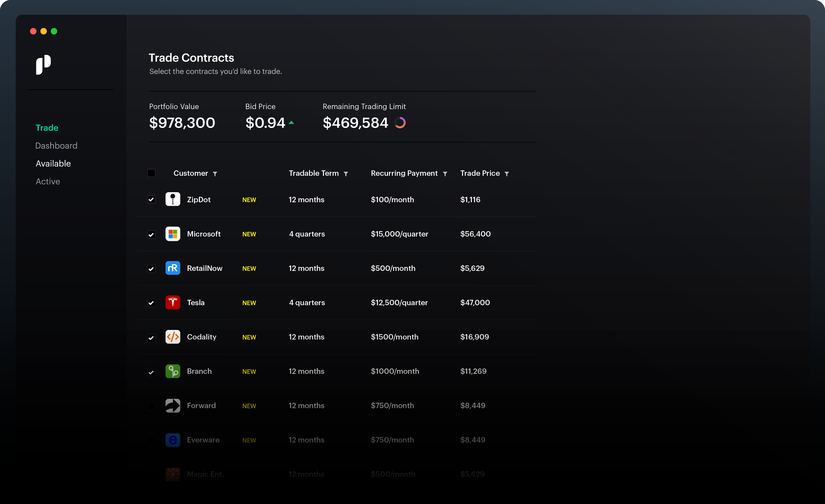The width and height of the screenshot is (825, 504).
Task: Go to the Dashboard sidebar item
Action: [x=56, y=146]
